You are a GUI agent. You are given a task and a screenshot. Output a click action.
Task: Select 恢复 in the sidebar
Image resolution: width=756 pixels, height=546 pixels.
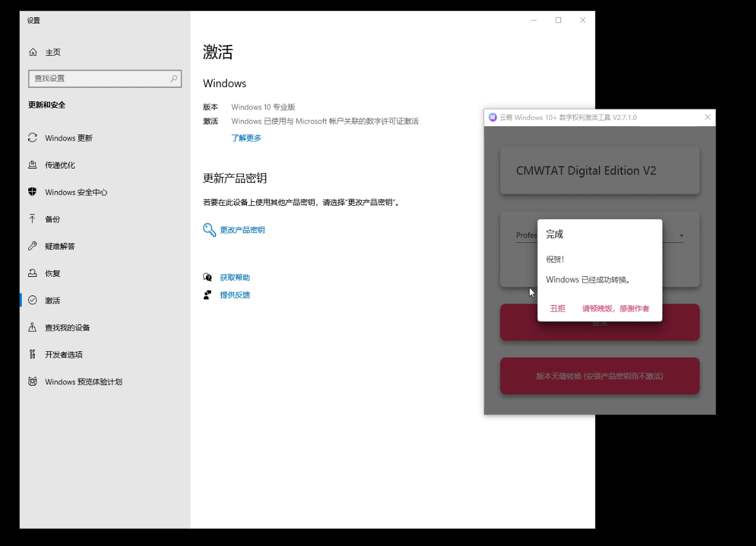[49, 273]
